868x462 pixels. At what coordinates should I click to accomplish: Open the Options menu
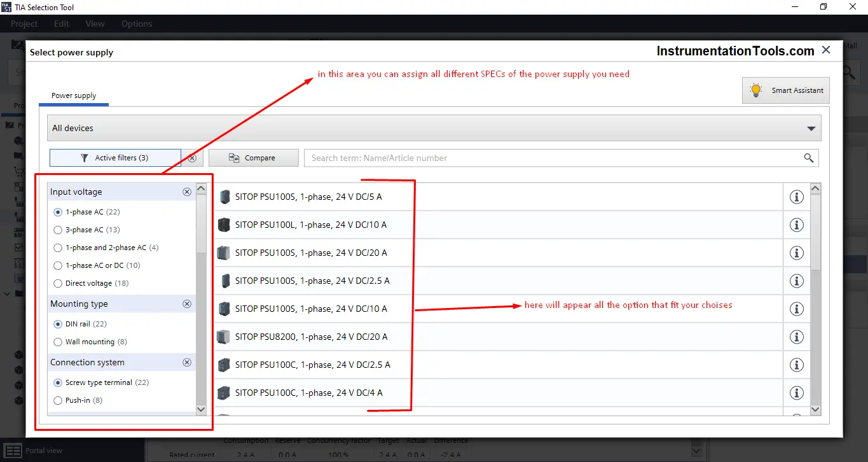click(137, 24)
